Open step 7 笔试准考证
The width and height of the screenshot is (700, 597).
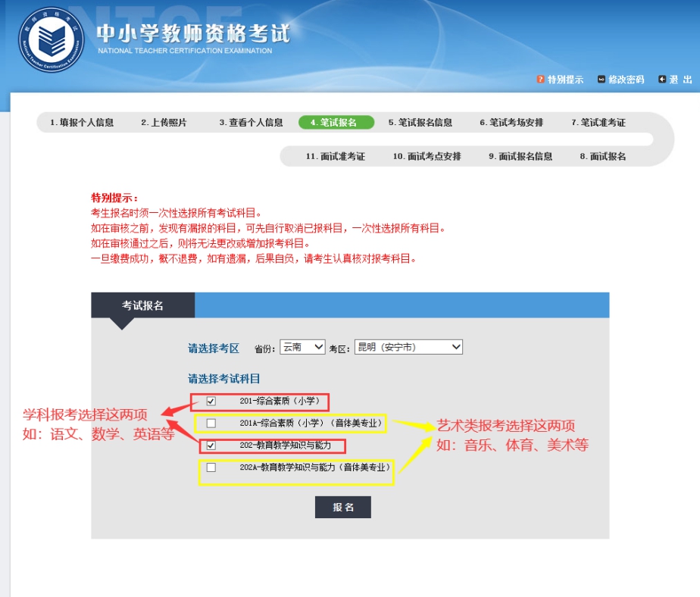pos(598,123)
